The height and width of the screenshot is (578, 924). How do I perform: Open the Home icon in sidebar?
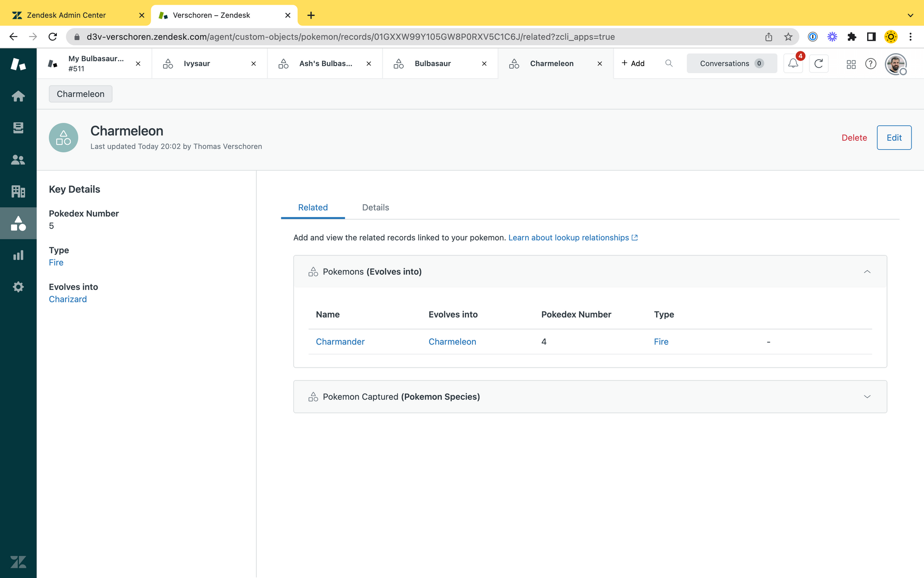click(18, 96)
